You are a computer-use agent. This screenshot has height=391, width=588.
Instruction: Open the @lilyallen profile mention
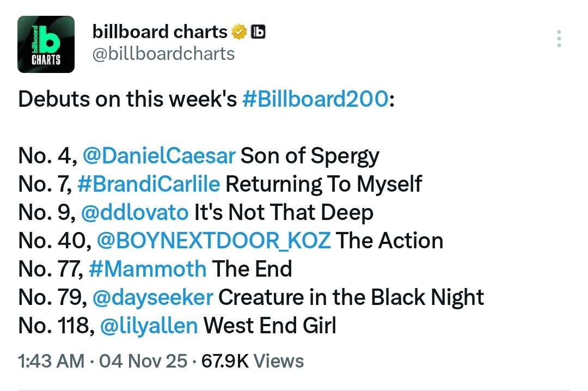coord(149,326)
